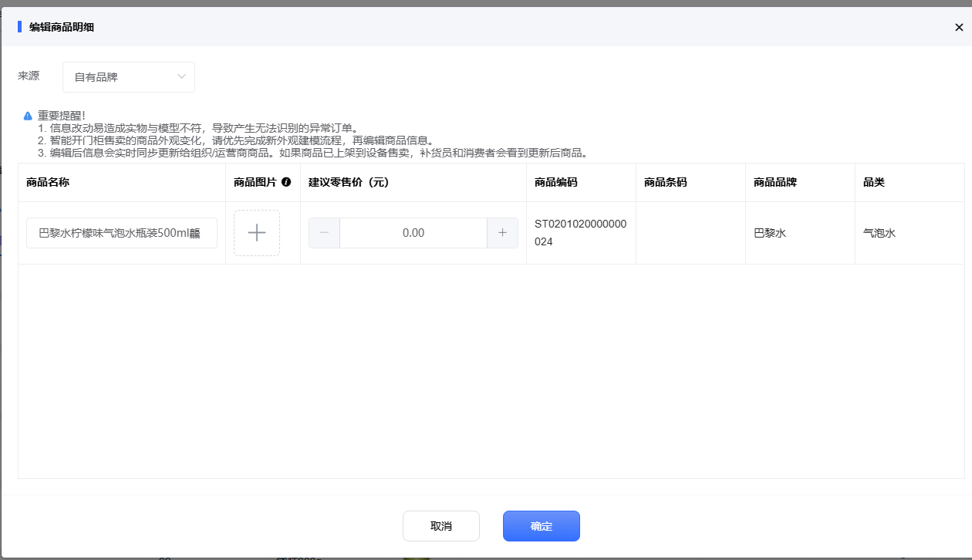Confirm changes with the 确定 button
Image resolution: width=972 pixels, height=560 pixels.
pos(542,526)
